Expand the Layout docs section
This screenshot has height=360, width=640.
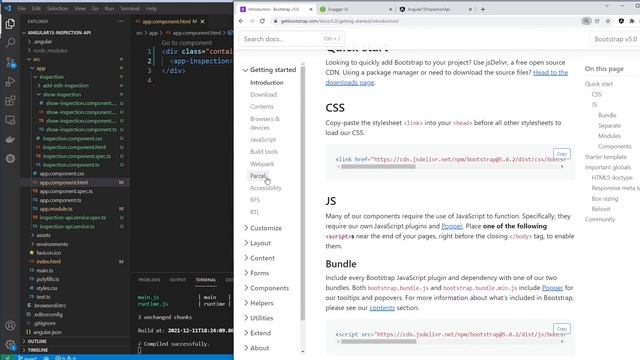tap(258, 243)
